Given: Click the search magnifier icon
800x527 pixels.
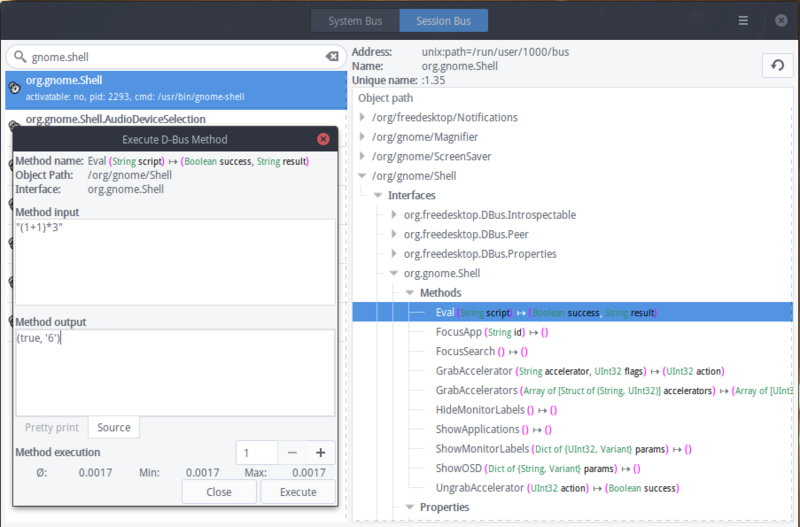Looking at the screenshot, I should coord(20,56).
